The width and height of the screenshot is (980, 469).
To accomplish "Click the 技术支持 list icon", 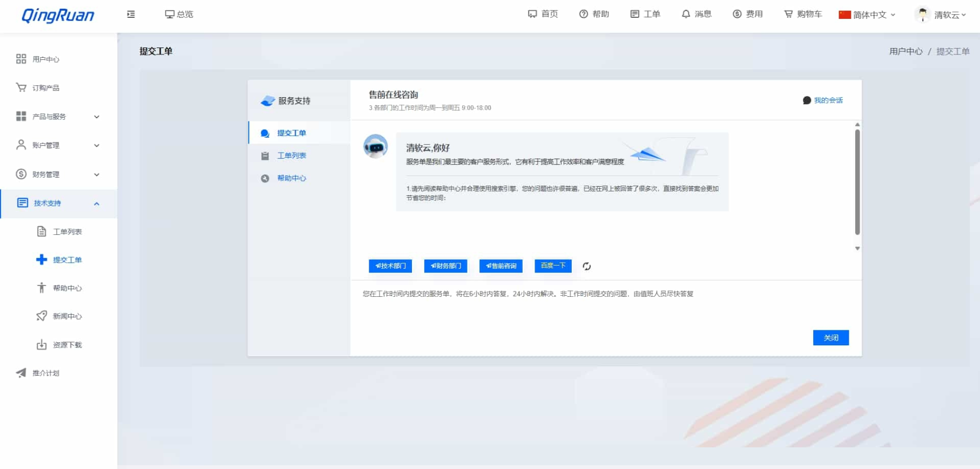I will (22, 203).
